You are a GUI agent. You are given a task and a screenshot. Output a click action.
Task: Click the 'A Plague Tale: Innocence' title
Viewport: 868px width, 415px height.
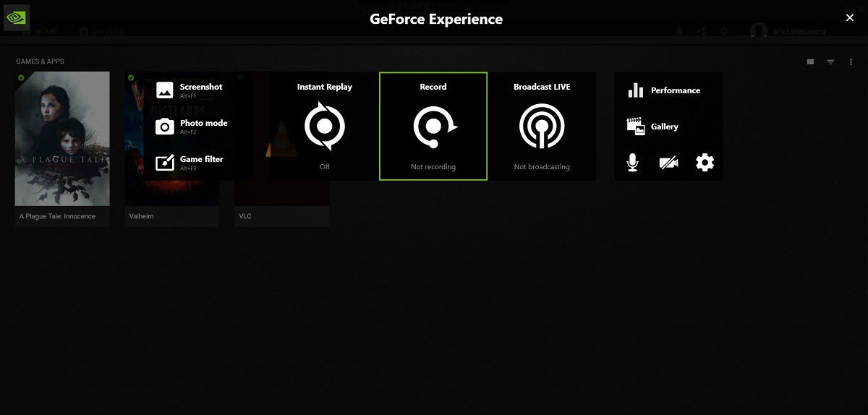pyautogui.click(x=57, y=216)
